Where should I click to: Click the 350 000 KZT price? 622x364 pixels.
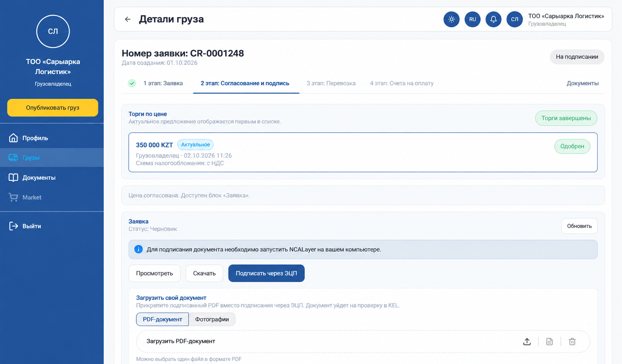pyautogui.click(x=154, y=145)
